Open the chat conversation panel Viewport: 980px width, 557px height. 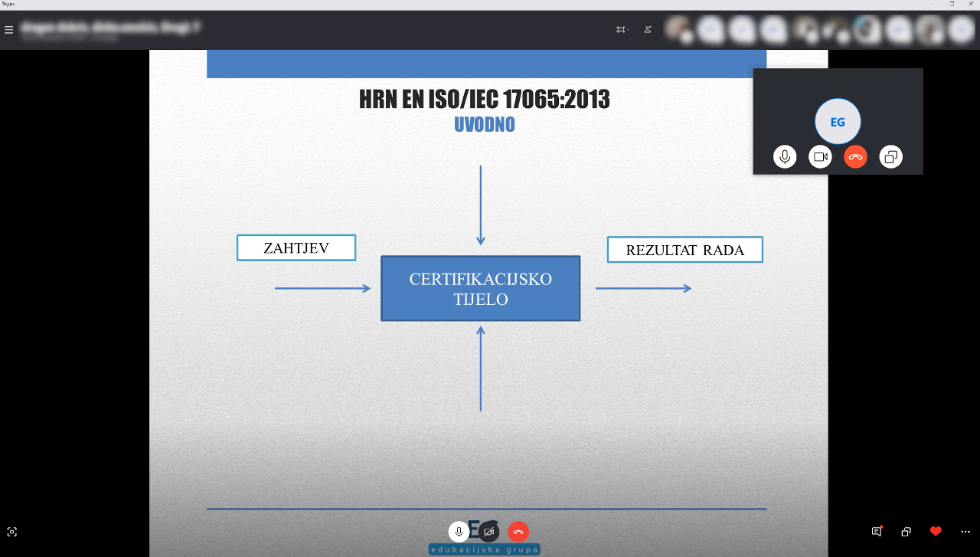click(x=877, y=531)
